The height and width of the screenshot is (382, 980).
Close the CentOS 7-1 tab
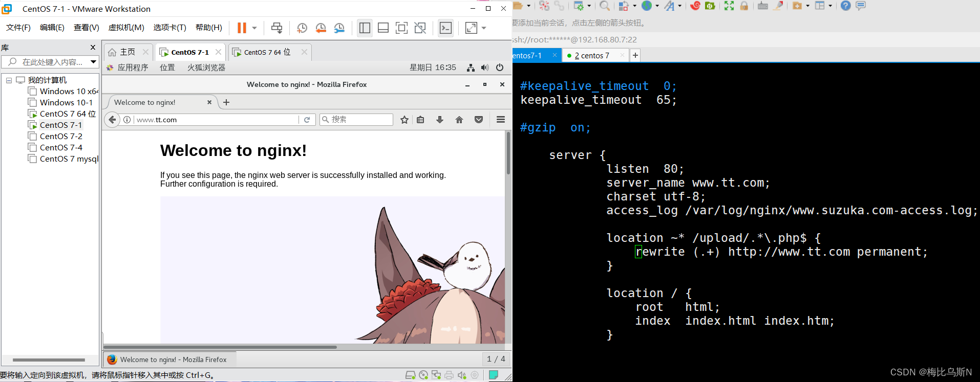pyautogui.click(x=219, y=52)
